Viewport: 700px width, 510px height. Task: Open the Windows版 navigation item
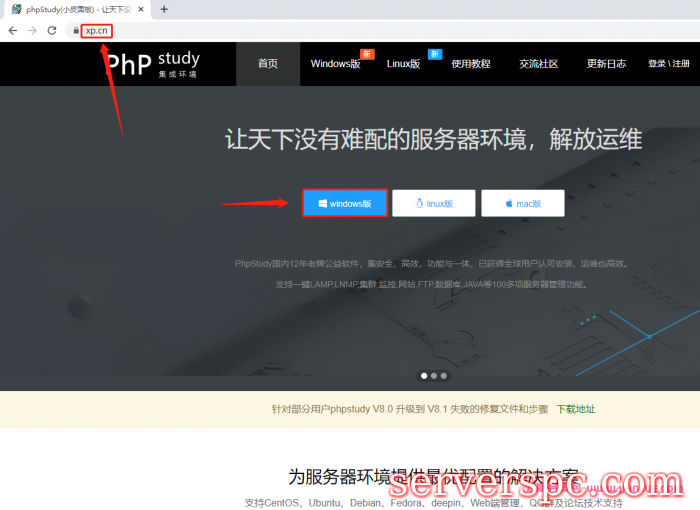tap(335, 64)
